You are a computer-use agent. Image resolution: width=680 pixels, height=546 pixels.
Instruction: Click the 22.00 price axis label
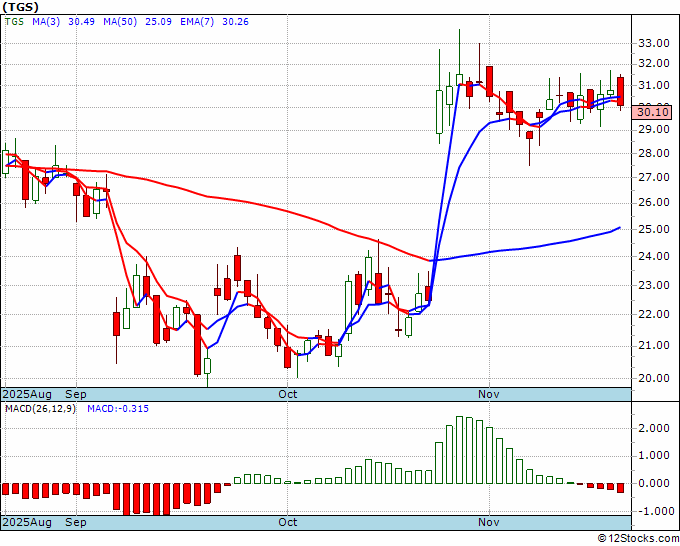653,314
